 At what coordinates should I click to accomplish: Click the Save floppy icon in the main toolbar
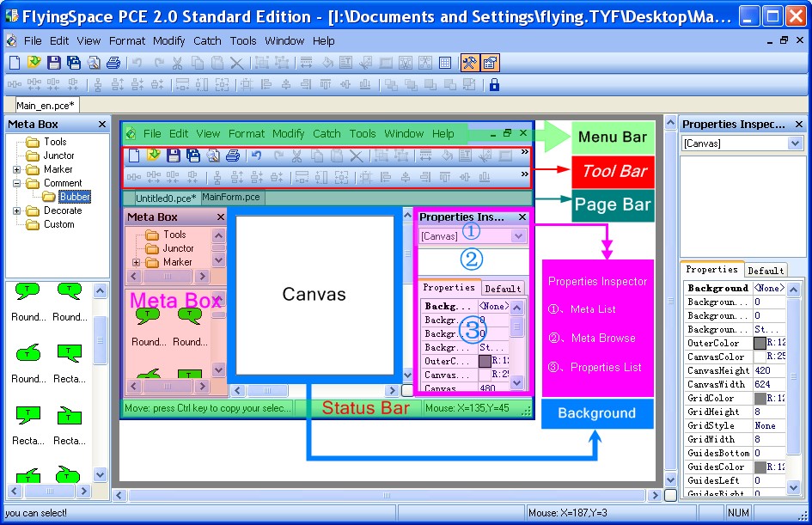54,64
